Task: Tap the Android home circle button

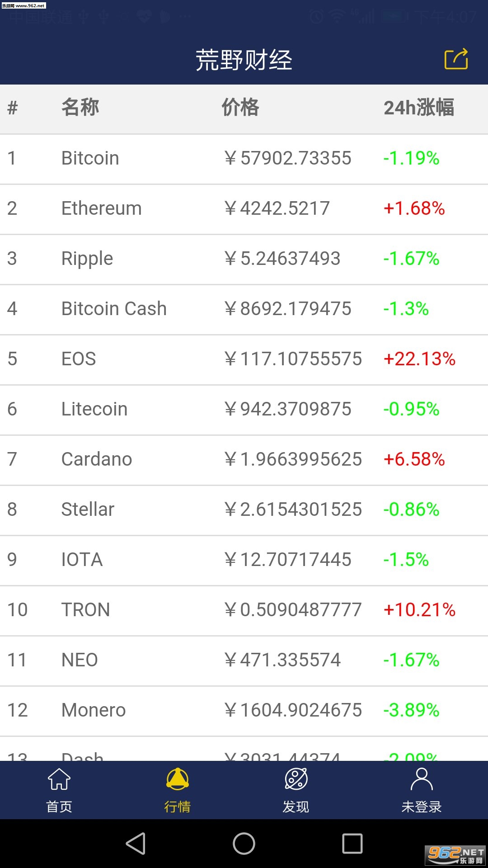Action: pyautogui.click(x=244, y=844)
